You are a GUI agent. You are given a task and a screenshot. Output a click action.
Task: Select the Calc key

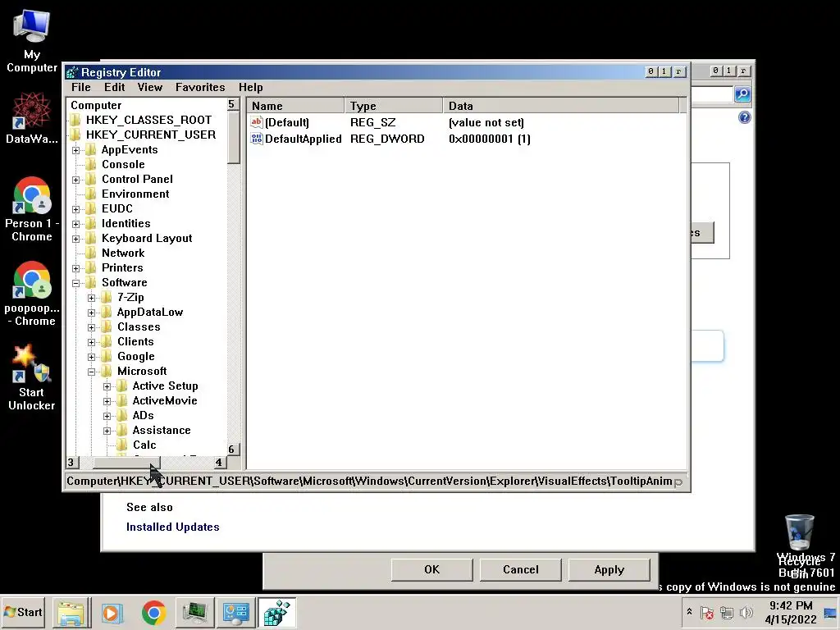144,445
